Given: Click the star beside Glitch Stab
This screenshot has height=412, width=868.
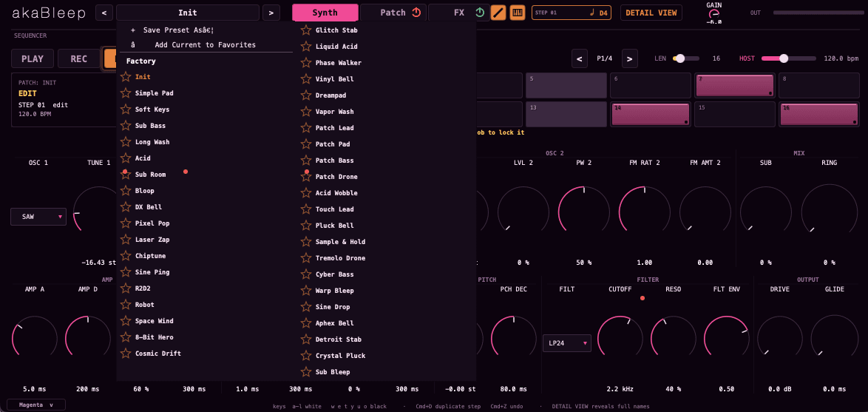Looking at the screenshot, I should click(x=306, y=30).
